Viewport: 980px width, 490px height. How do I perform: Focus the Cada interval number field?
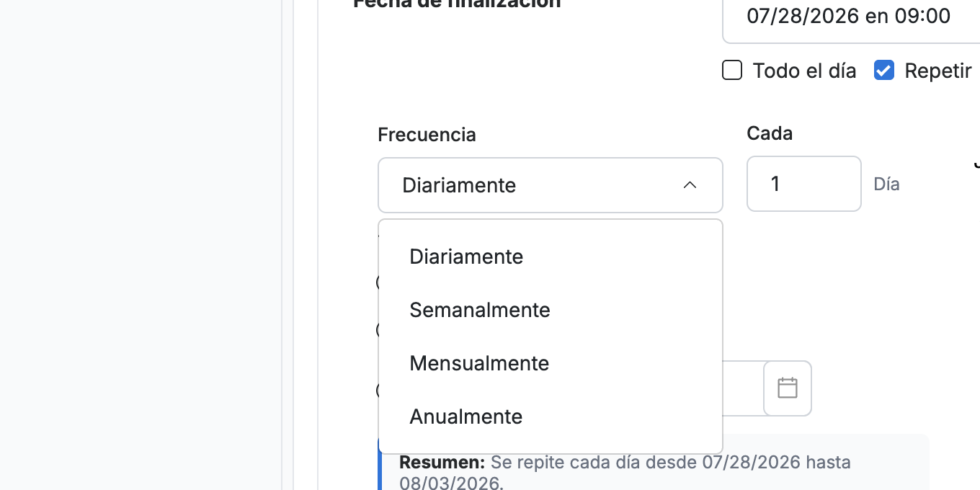tap(803, 184)
